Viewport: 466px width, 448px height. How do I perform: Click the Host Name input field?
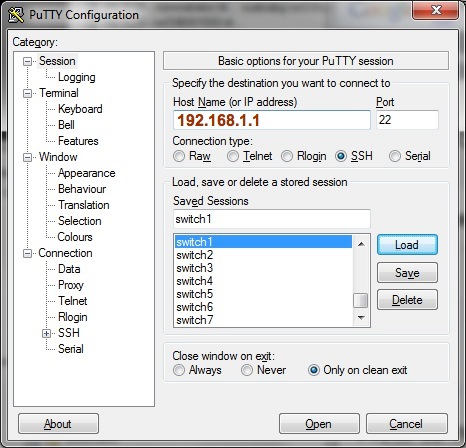tap(272, 120)
